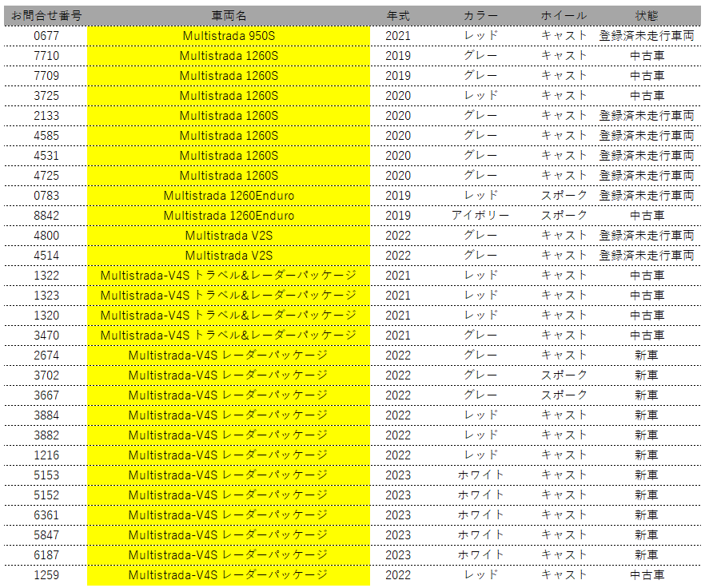Select inquiry number 4800
Viewport: 705px width, 588px height.
pos(46,236)
